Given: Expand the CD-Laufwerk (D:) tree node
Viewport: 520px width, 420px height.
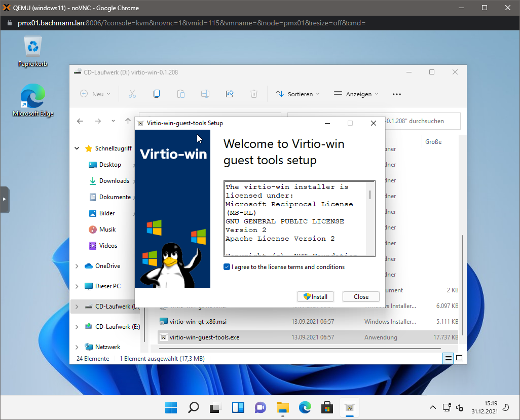Looking at the screenshot, I should click(77, 307).
